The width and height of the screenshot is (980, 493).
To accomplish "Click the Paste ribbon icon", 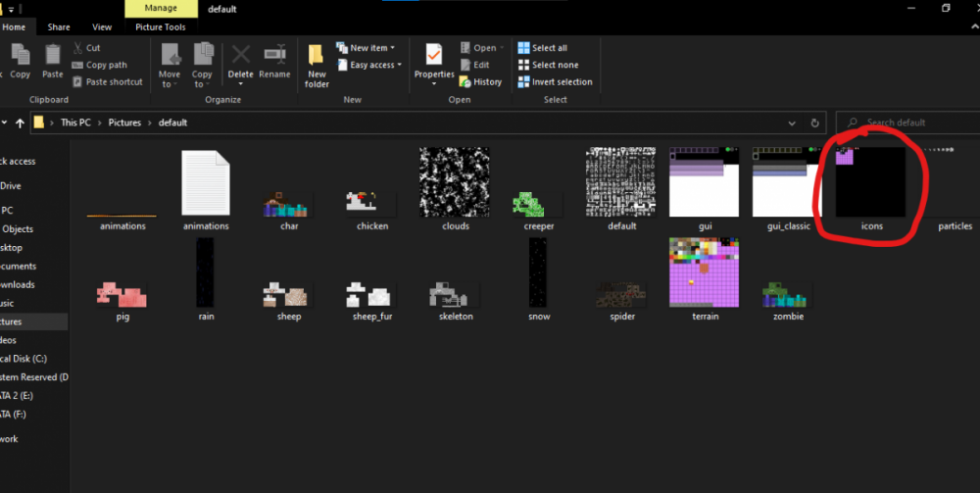I will click(53, 61).
